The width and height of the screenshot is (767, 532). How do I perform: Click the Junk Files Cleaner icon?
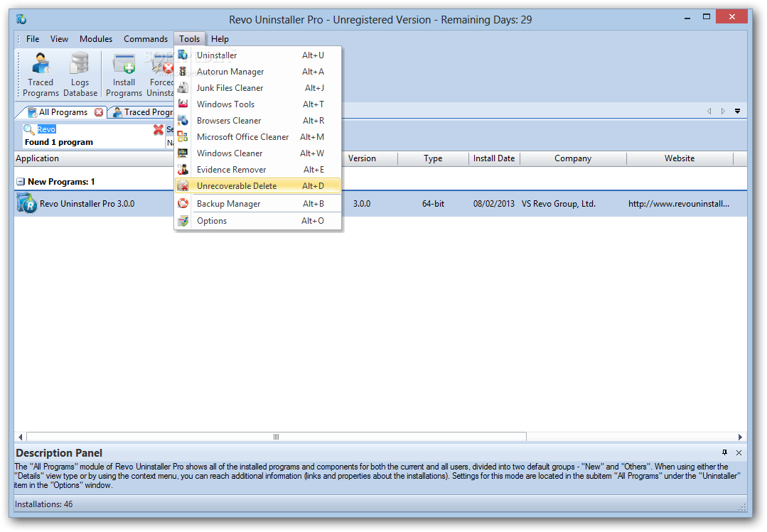(x=183, y=88)
